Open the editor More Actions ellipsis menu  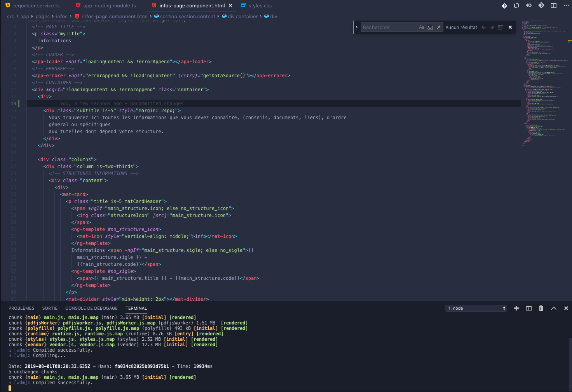point(566,5)
